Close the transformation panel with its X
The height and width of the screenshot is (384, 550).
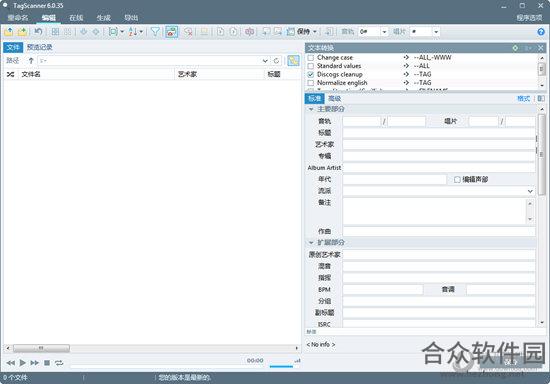tap(541, 48)
